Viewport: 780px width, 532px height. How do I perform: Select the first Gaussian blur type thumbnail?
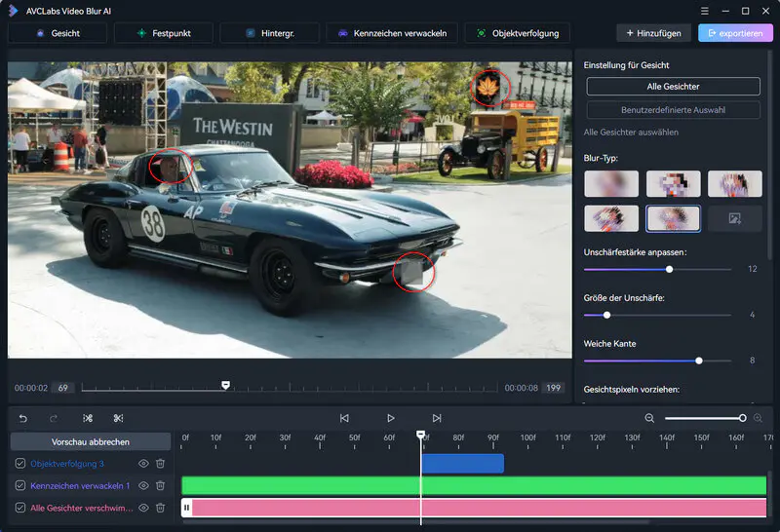click(x=611, y=183)
